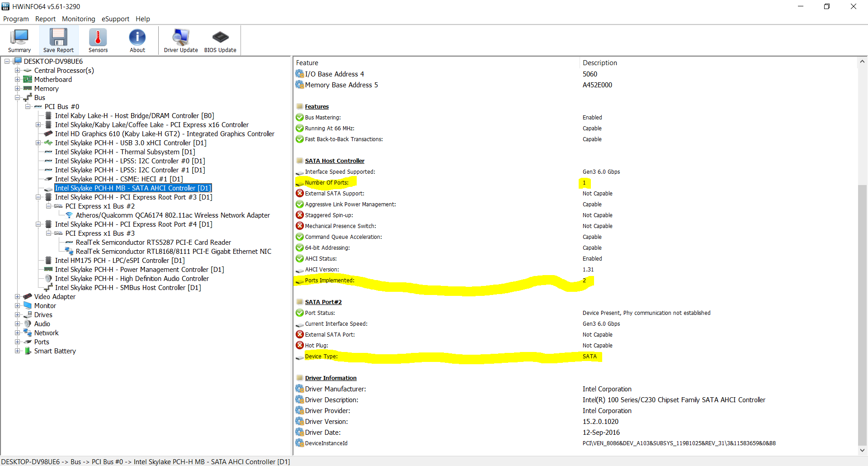Expand the Network tree node
Viewport: 868px width, 466px height.
coord(17,333)
